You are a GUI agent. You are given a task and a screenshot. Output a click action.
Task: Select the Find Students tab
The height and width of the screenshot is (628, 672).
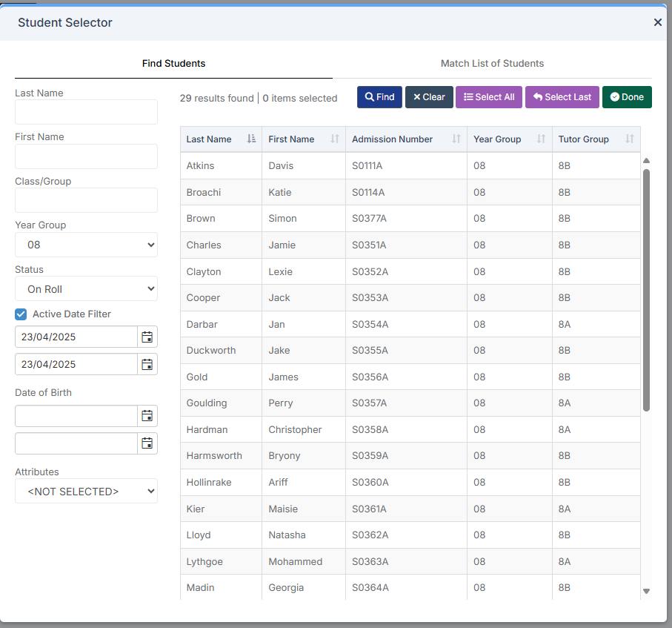coord(173,64)
